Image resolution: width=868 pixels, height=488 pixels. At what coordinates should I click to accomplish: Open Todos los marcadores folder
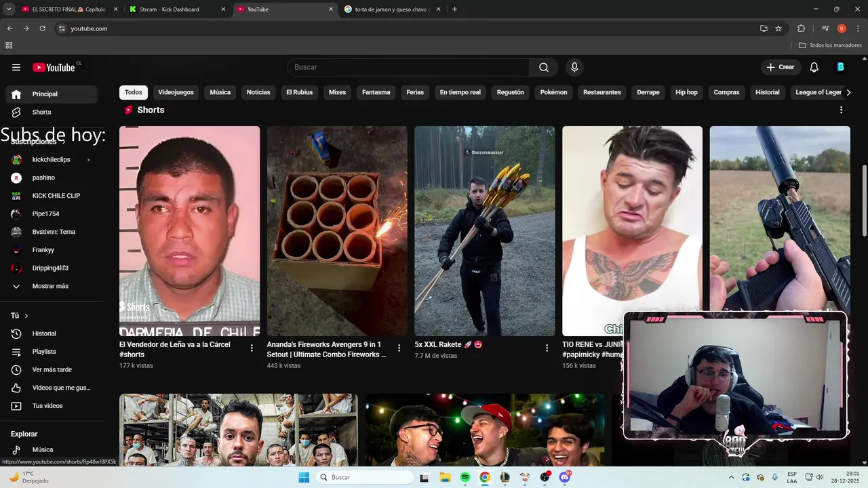click(x=831, y=45)
